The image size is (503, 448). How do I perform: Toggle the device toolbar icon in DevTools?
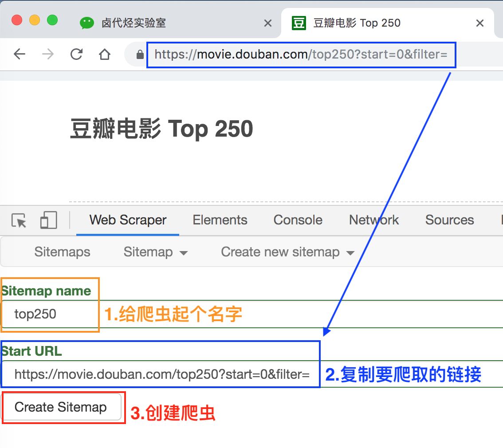[x=48, y=220]
